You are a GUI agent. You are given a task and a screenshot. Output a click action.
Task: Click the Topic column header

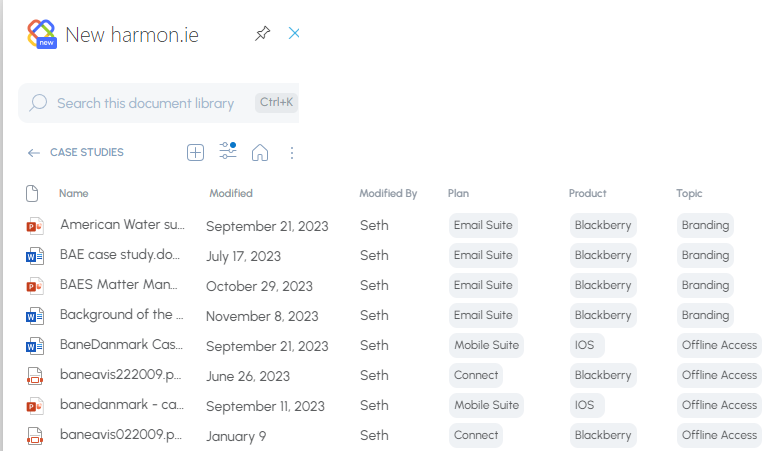689,193
